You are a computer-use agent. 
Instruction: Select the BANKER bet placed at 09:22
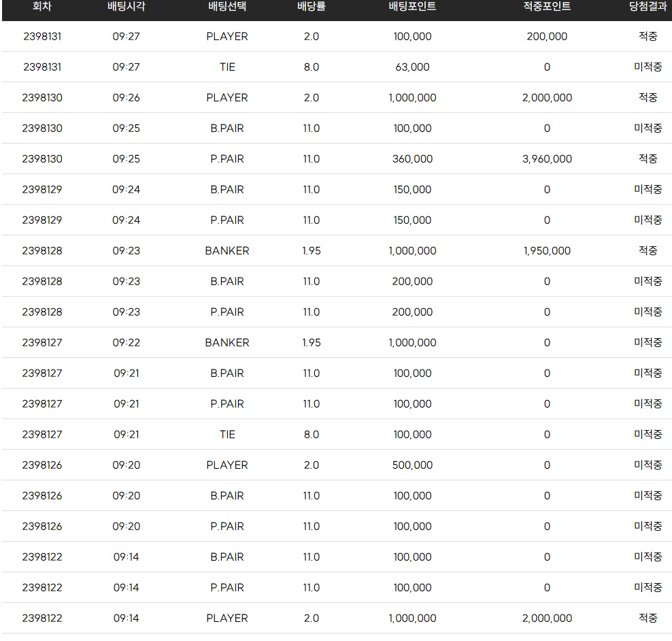pos(227,343)
